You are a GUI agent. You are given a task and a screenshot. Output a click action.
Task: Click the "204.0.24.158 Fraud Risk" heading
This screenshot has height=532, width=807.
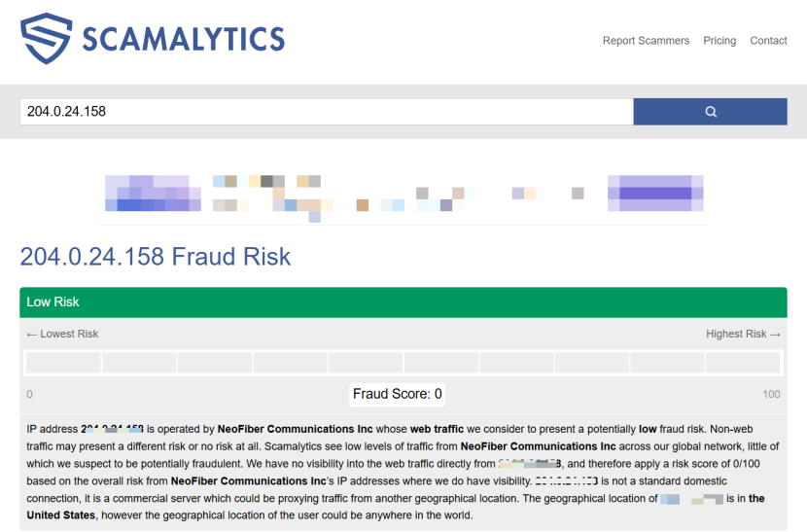tap(156, 257)
